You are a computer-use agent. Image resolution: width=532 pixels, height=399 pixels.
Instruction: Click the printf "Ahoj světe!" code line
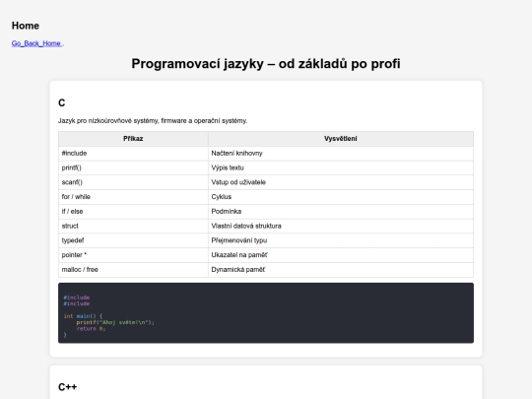click(115, 323)
